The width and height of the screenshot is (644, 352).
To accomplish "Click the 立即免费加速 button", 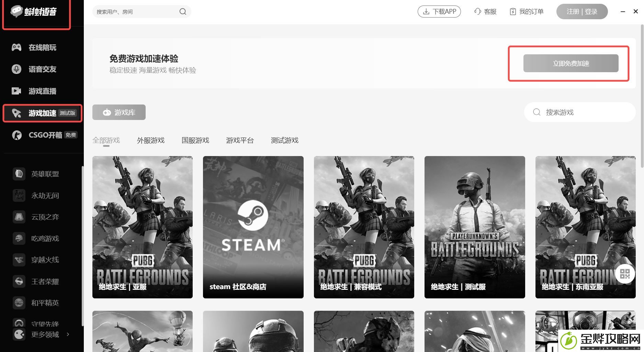I will [571, 63].
